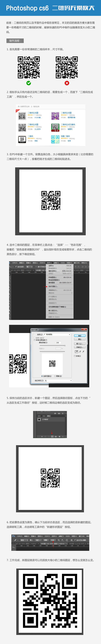The width and height of the screenshot is (101, 644).
Task: Click the 载入(L)... button
Action: [80, 344]
